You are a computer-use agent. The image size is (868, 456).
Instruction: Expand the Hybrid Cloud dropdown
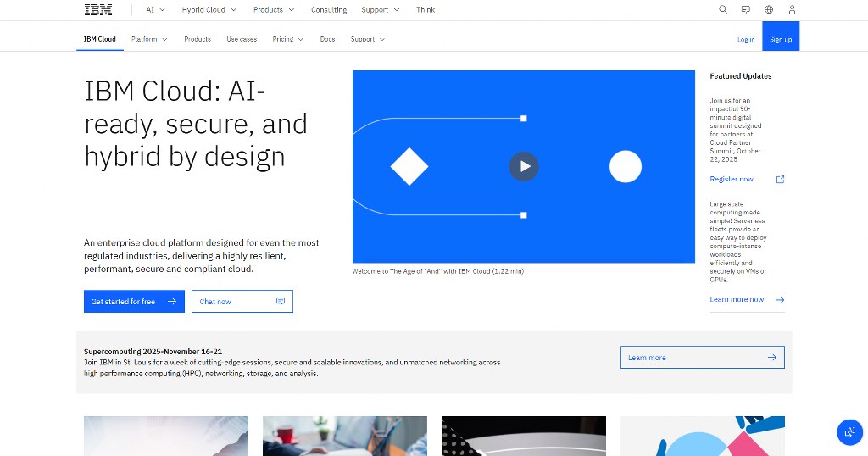tap(209, 10)
